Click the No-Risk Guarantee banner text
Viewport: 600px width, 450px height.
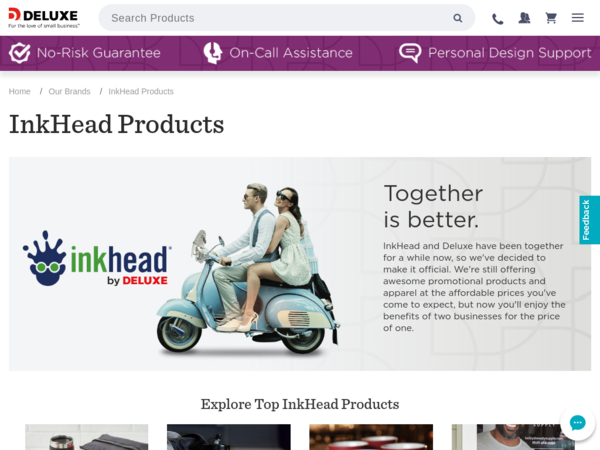(x=99, y=53)
